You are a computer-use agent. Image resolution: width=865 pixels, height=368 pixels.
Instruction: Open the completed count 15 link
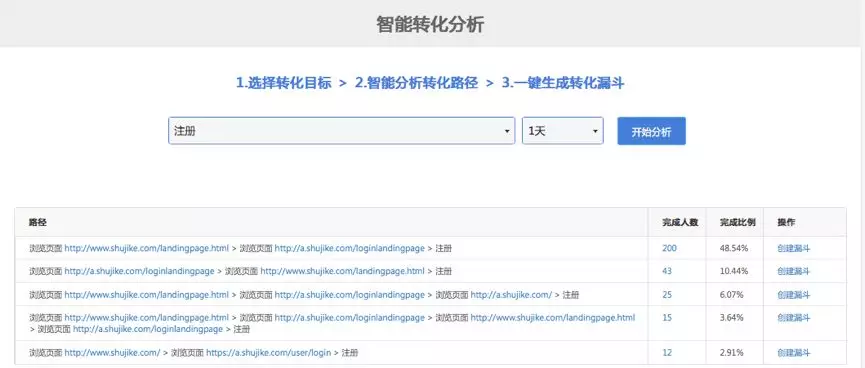[667, 318]
